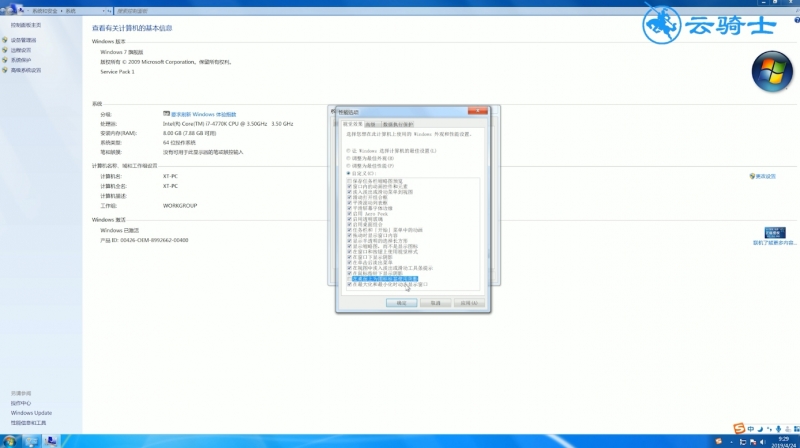The image size is (800, 448).
Task: Open the address bar history dropdown arrow
Action: point(104,11)
